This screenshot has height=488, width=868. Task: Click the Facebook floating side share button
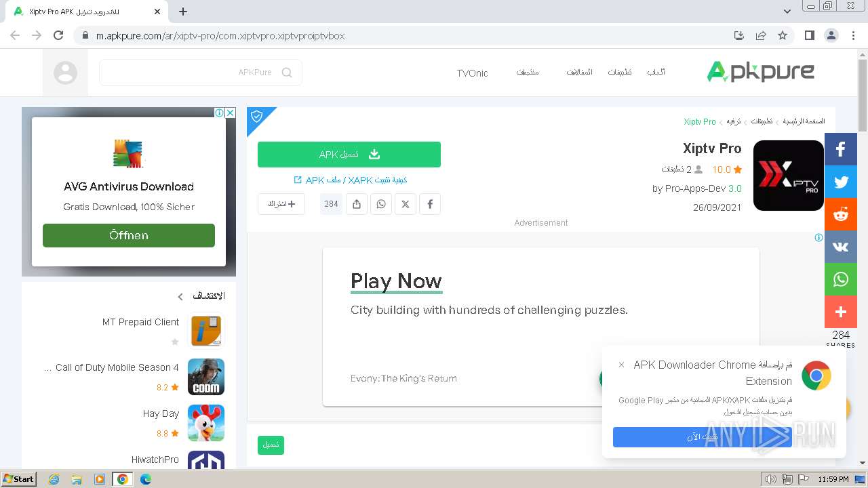(x=841, y=149)
